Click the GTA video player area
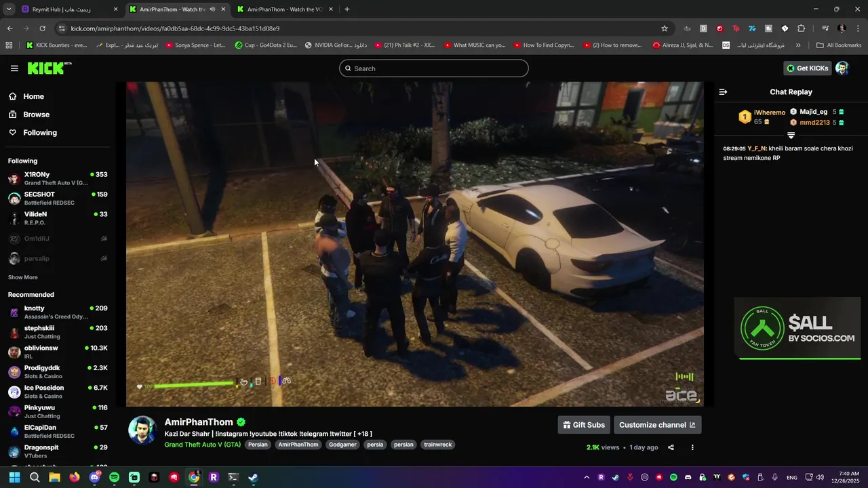The width and height of the screenshot is (868, 488). pyautogui.click(x=415, y=244)
